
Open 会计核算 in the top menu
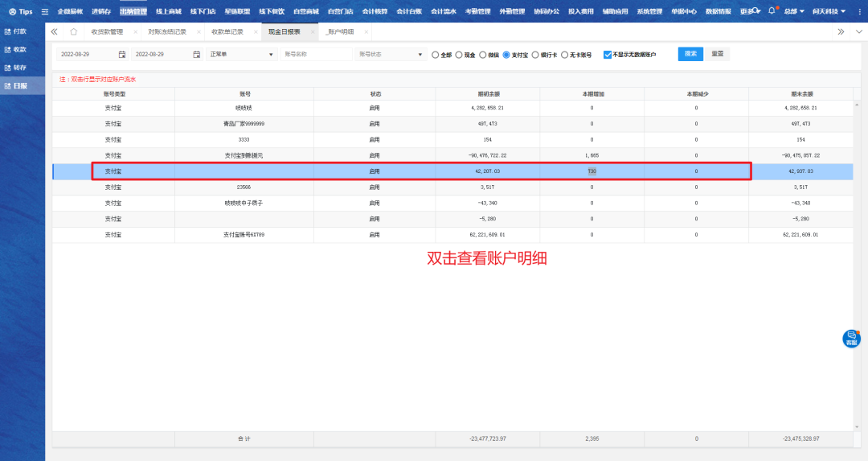click(375, 12)
